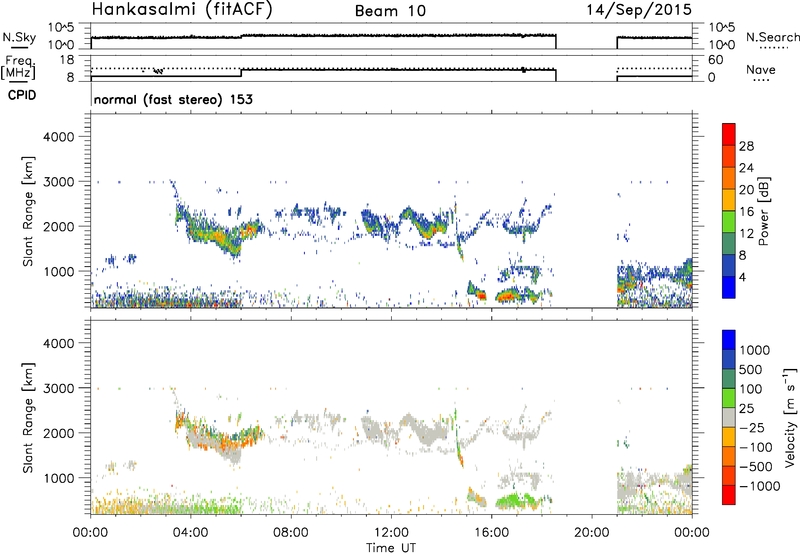Click the "08:00" time tick label
The height and width of the screenshot is (554, 800).
point(290,533)
